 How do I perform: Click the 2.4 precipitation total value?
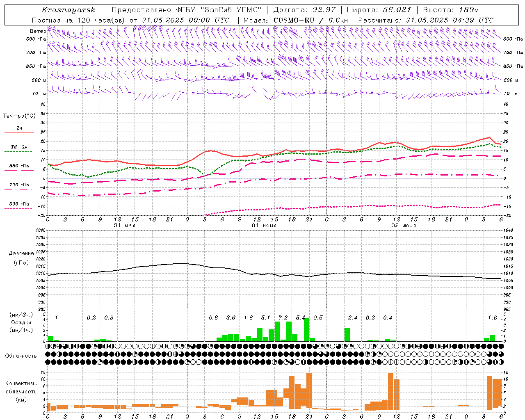click(x=353, y=318)
